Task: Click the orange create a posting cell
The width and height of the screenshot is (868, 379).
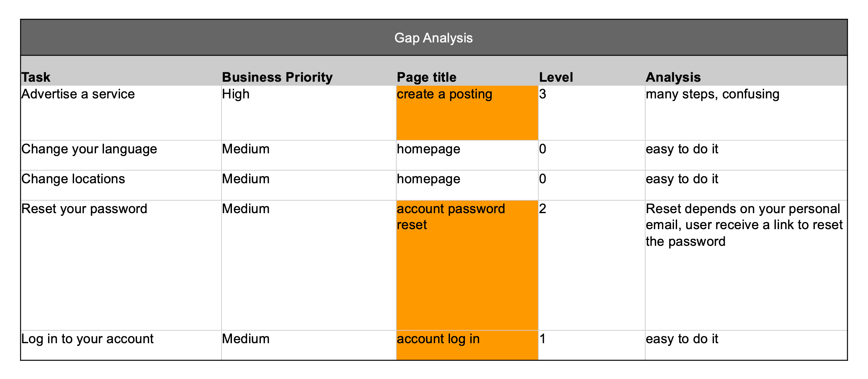Action: [467, 113]
